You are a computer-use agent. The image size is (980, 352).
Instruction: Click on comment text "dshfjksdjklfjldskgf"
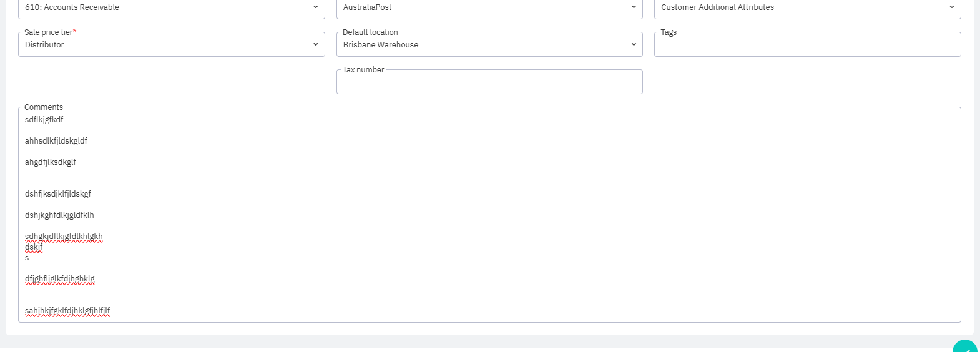coord(58,194)
